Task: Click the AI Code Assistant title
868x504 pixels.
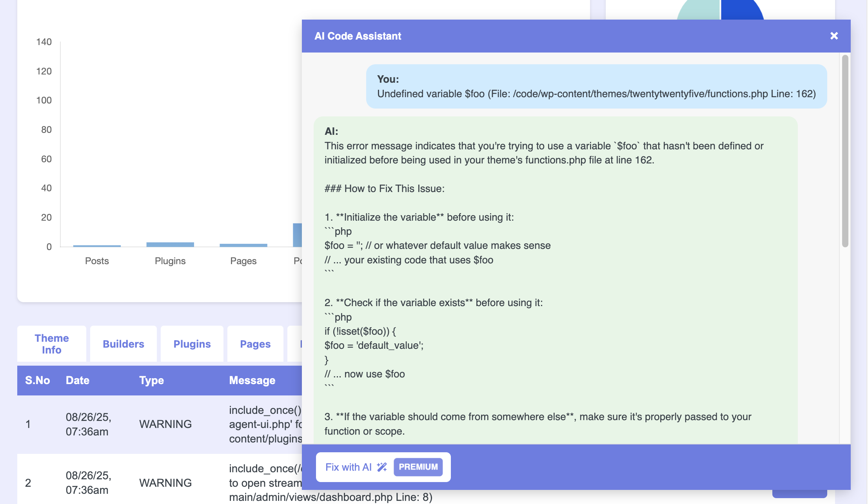Action: tap(358, 36)
